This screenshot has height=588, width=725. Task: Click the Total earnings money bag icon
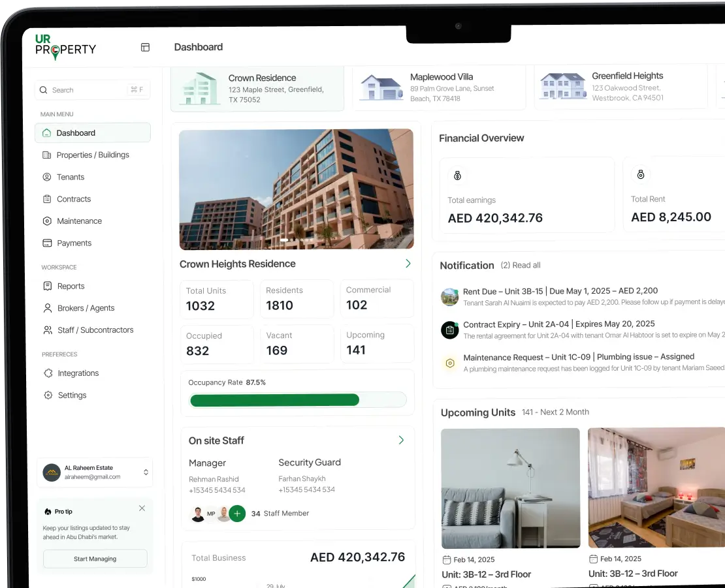(x=457, y=176)
